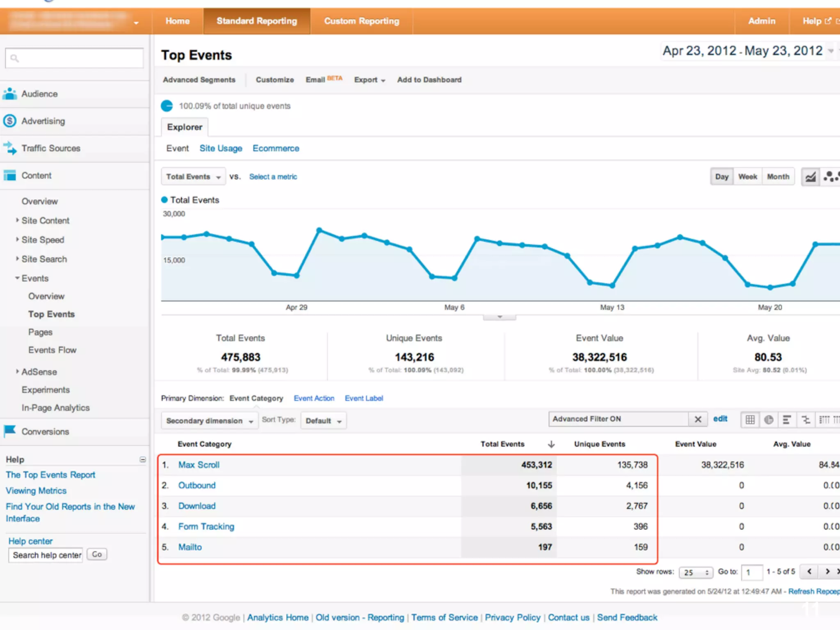Image resolution: width=840 pixels, height=630 pixels.
Task: Select the Day graph interval
Action: point(721,177)
